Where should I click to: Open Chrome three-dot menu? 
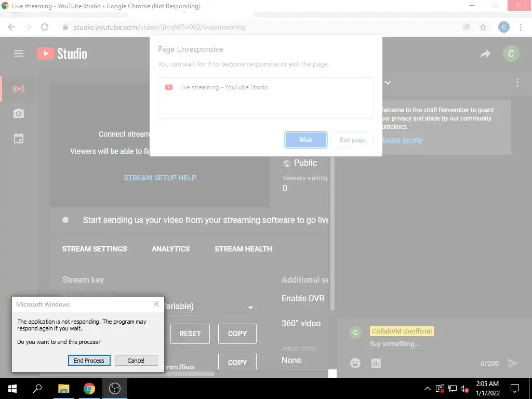(521, 27)
